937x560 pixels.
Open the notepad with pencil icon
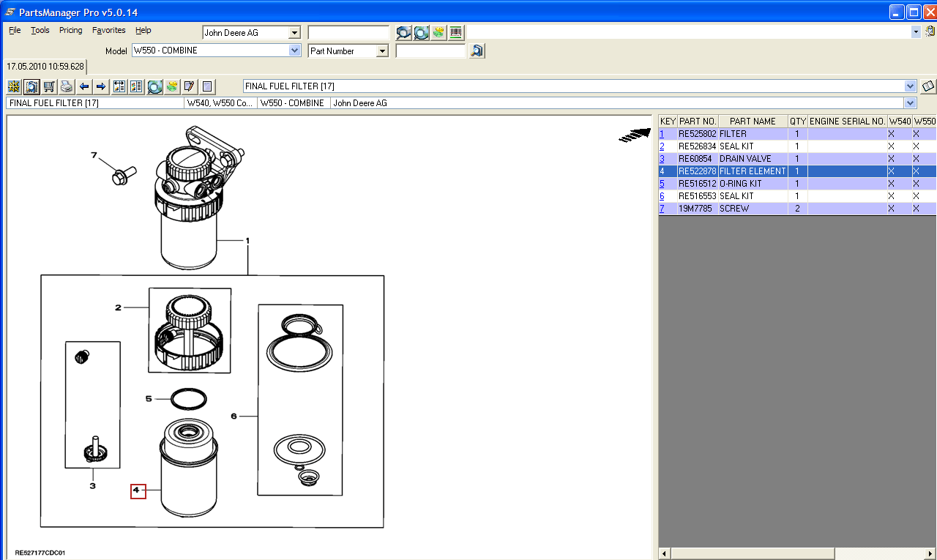189,86
